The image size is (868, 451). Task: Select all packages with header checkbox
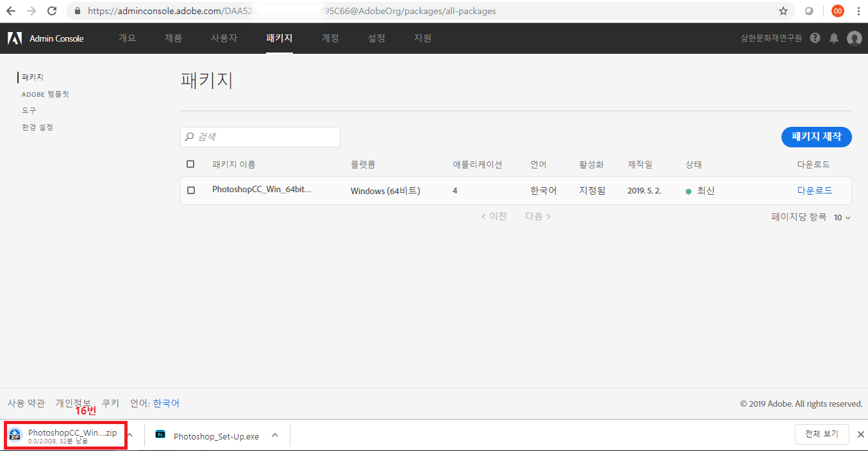tap(190, 164)
